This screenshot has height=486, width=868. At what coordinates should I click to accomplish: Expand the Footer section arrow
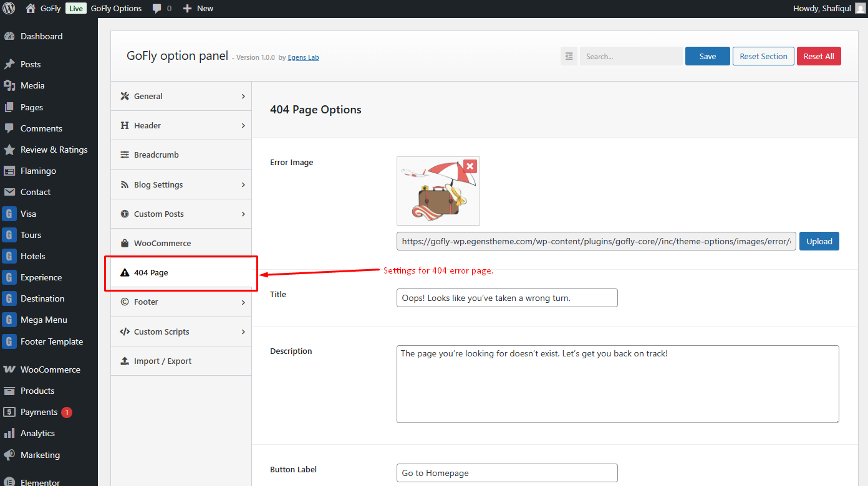coord(243,302)
